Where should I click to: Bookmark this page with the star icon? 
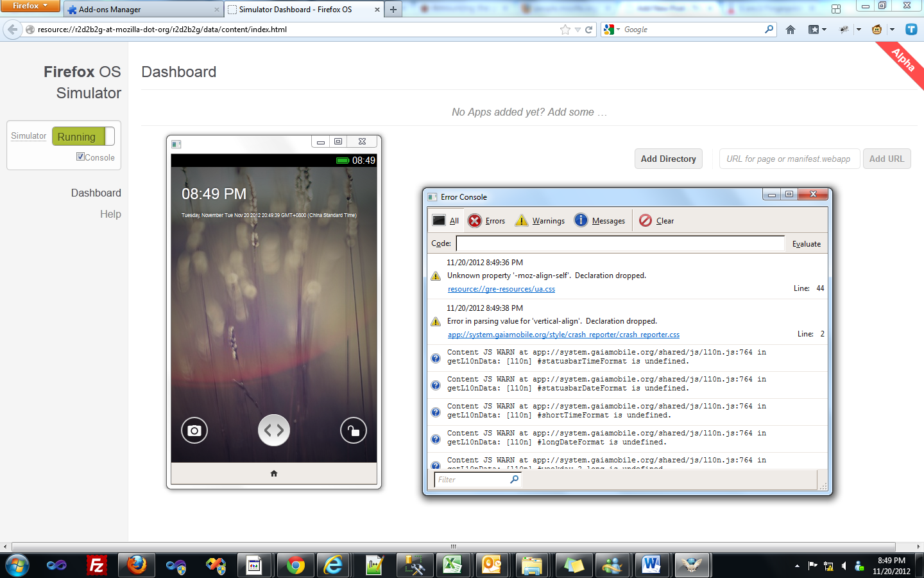565,30
